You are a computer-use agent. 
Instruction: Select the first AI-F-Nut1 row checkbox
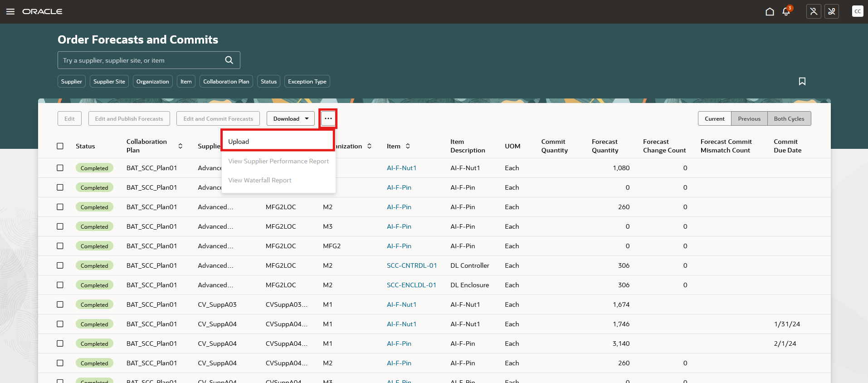click(60, 168)
